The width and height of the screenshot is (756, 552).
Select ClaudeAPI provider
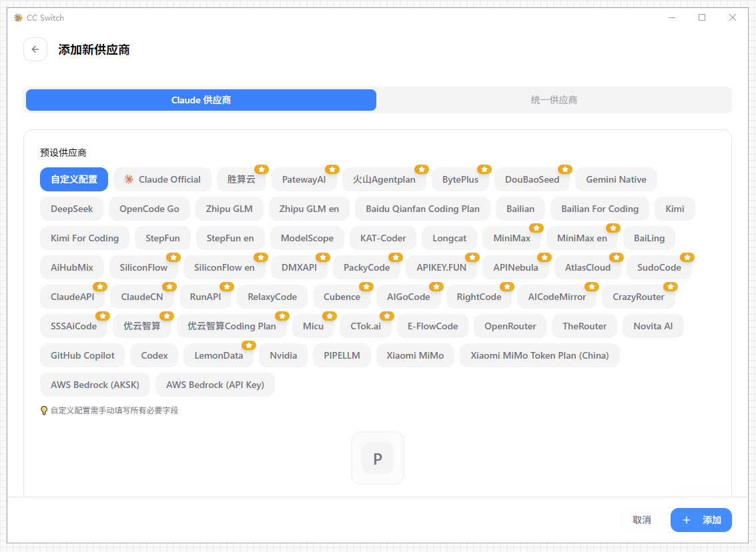pyautogui.click(x=72, y=297)
